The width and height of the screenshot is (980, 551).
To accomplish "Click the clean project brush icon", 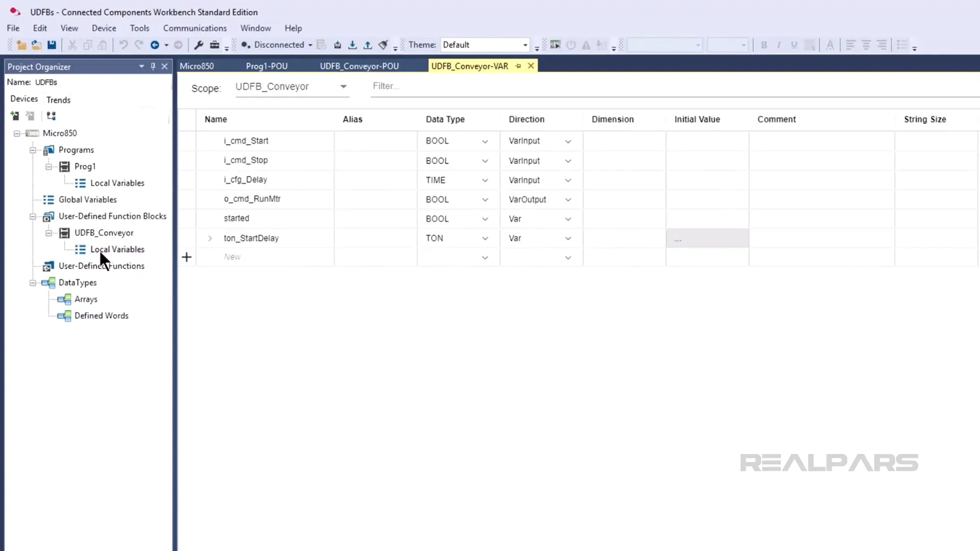I will pyautogui.click(x=383, y=45).
